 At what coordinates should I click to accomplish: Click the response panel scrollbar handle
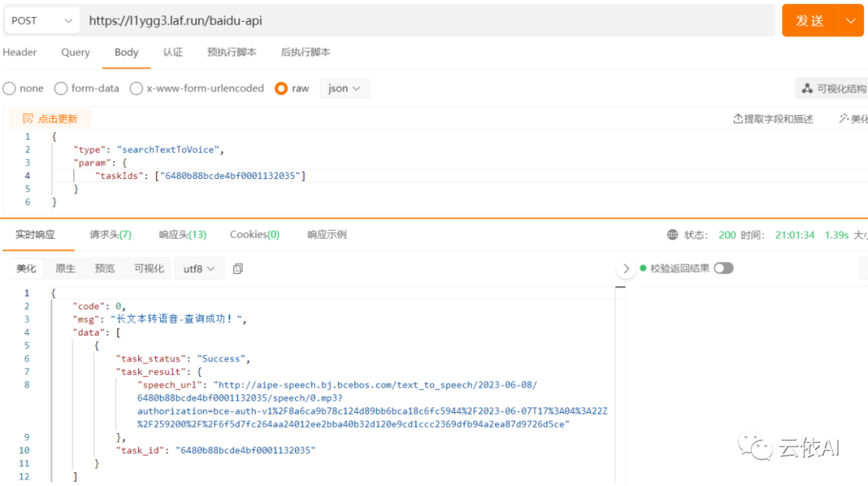coord(620,288)
